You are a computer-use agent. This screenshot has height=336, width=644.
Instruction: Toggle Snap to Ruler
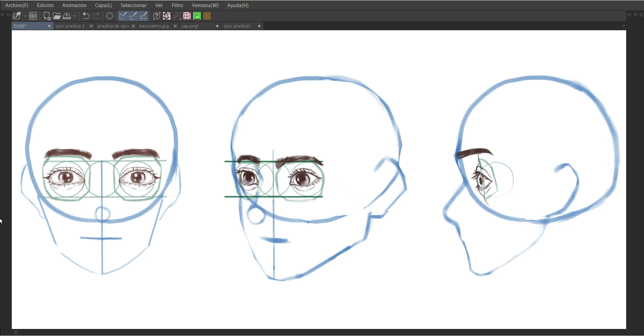(x=123, y=16)
